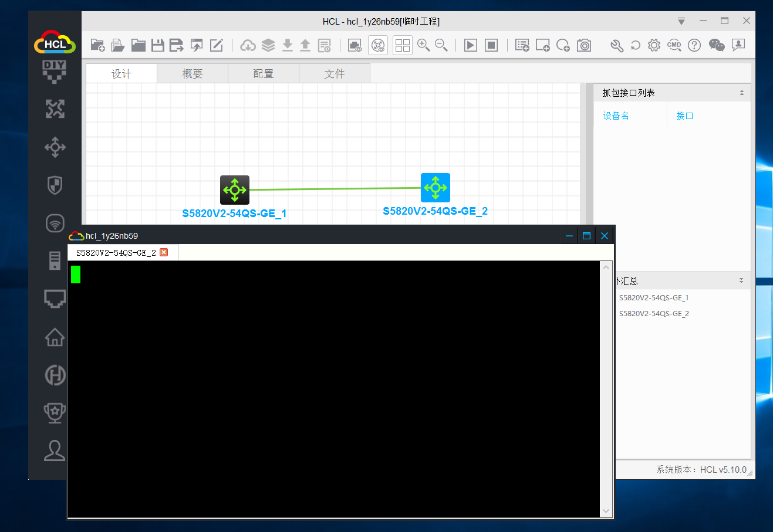Viewport: 773px width, 532px height.
Task: Collapse the 抓包接口列表 panel
Action: (742, 93)
